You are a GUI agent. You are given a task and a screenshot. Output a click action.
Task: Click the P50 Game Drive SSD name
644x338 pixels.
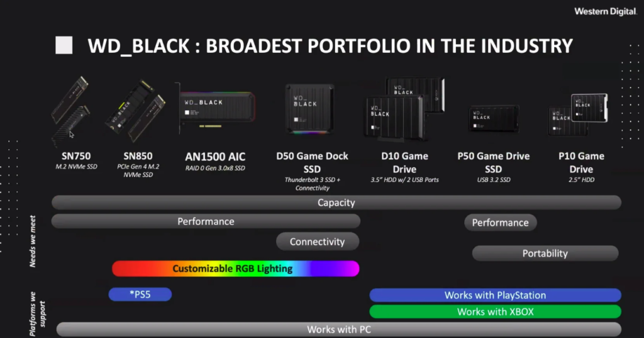(x=494, y=162)
